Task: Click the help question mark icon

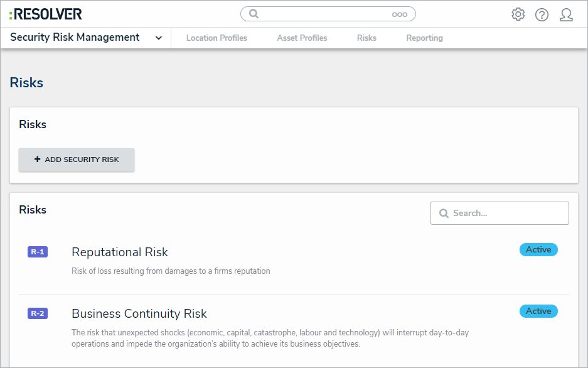Action: click(542, 14)
